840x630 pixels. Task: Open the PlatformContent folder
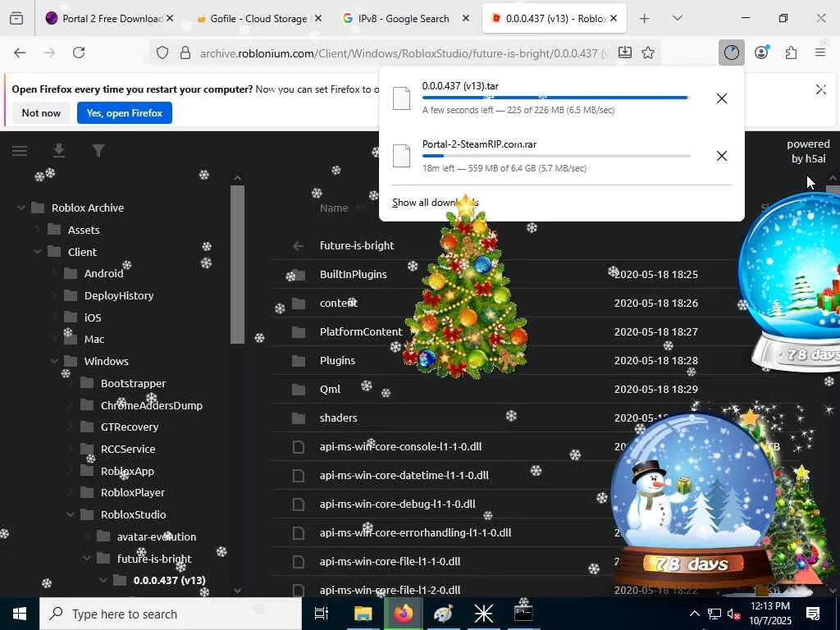pyautogui.click(x=361, y=331)
